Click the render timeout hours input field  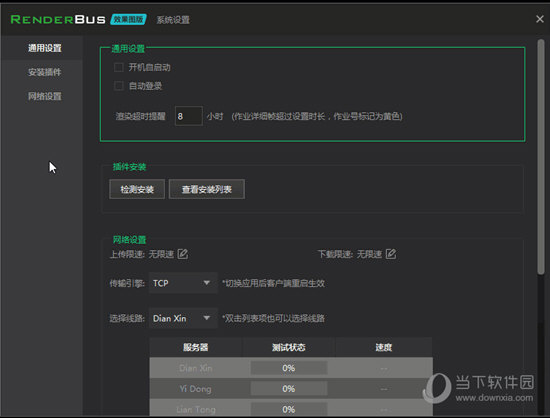point(189,116)
